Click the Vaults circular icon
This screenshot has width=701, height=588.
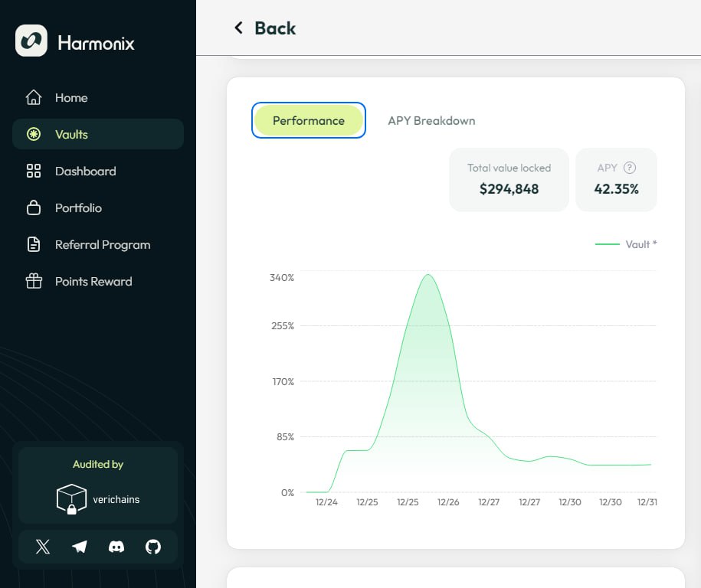[x=34, y=134]
